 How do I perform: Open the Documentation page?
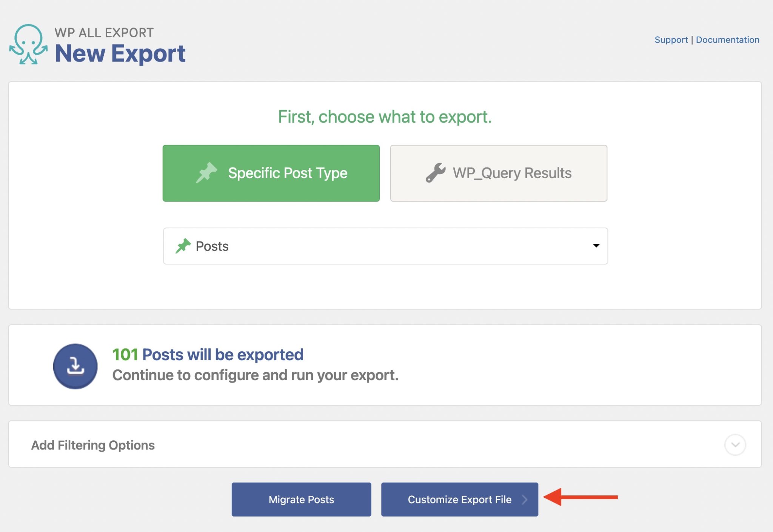[x=728, y=40]
